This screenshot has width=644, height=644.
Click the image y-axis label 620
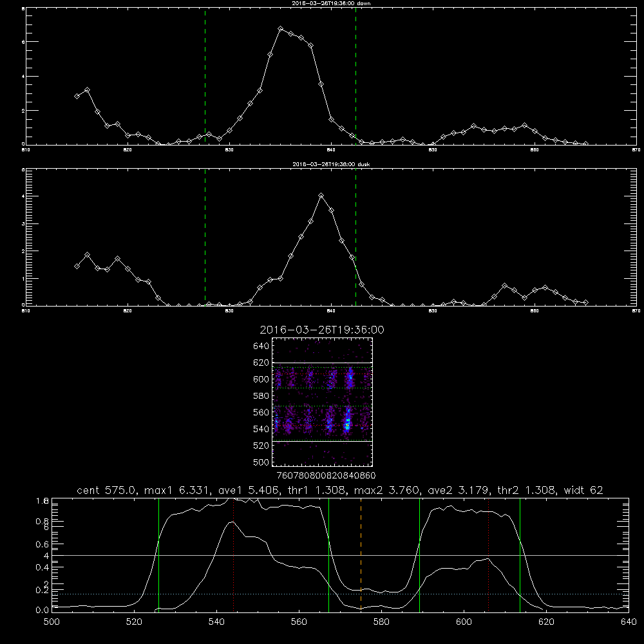pos(261,363)
